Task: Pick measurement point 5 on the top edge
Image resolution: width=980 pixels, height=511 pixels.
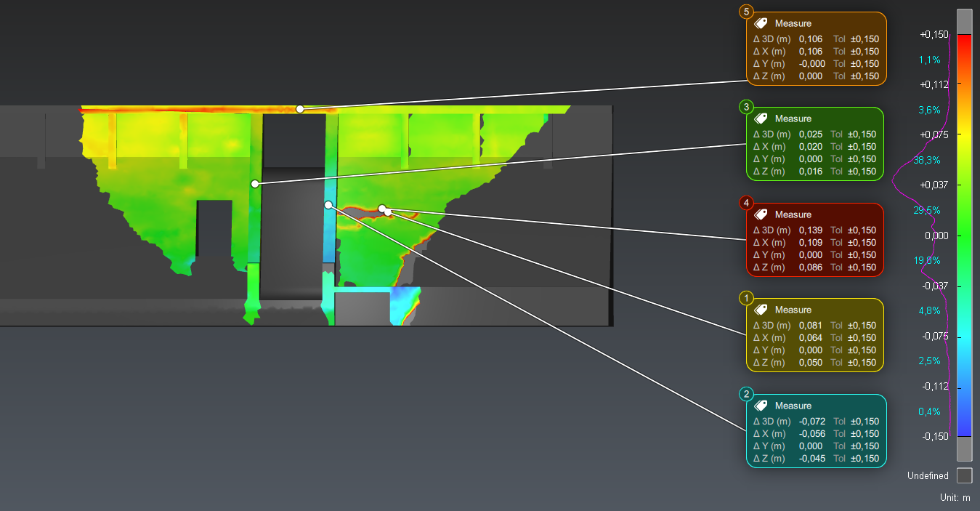Action: 300,109
